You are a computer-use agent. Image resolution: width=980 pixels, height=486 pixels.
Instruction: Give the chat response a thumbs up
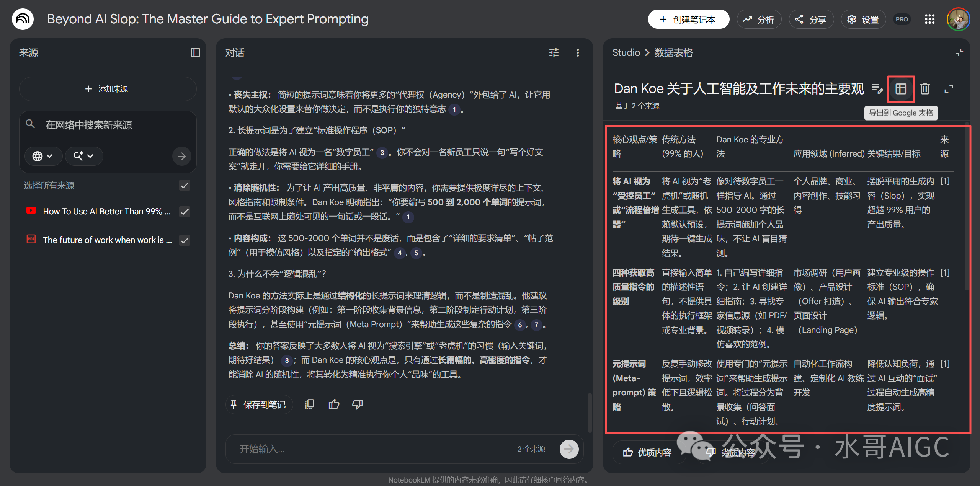pyautogui.click(x=334, y=404)
